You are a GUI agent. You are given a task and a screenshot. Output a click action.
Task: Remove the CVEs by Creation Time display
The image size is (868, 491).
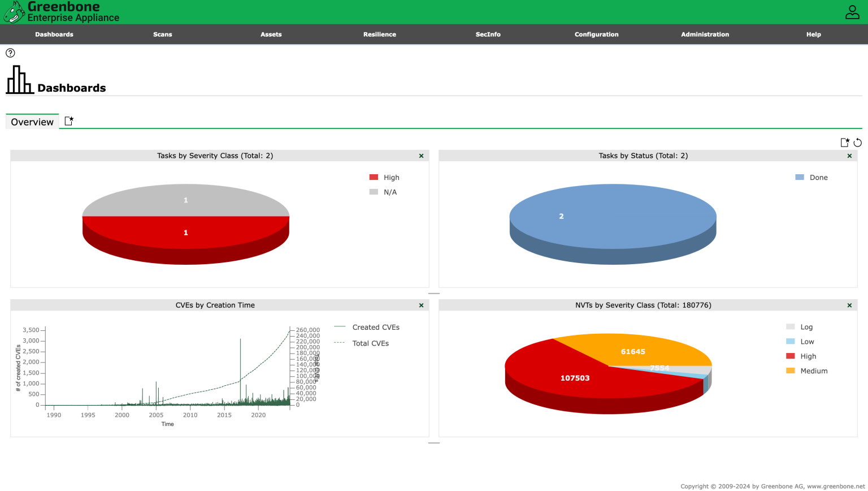click(x=421, y=305)
